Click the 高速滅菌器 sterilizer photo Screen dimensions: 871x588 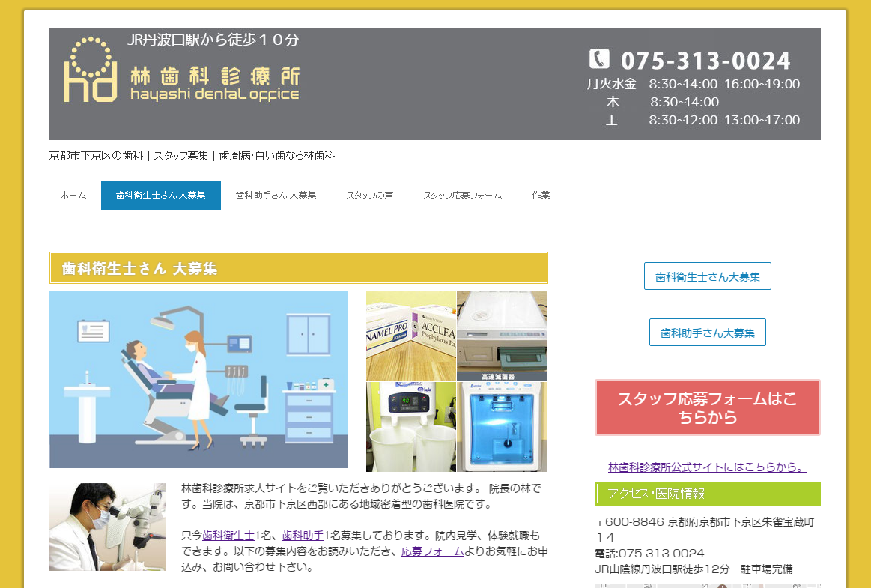[x=502, y=336]
